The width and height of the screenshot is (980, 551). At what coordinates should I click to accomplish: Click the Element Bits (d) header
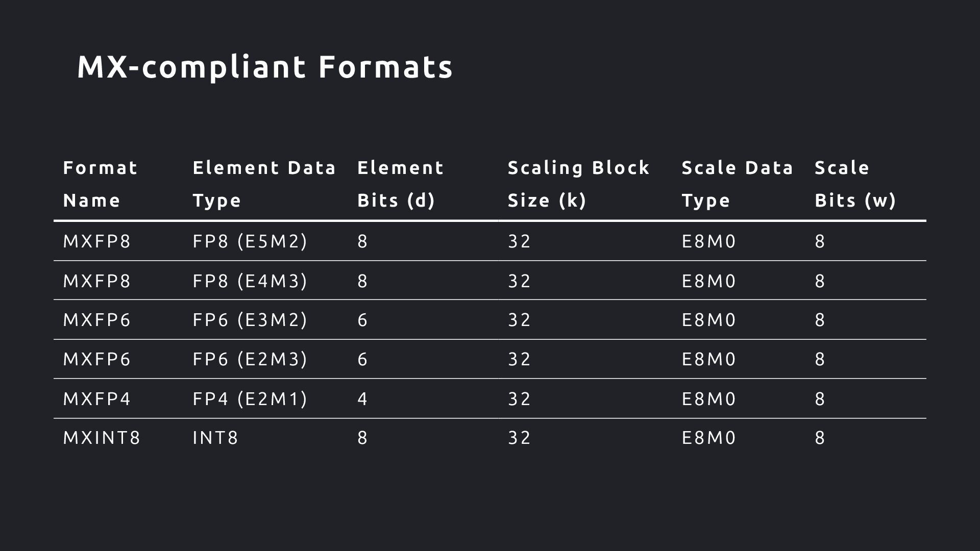pyautogui.click(x=400, y=184)
